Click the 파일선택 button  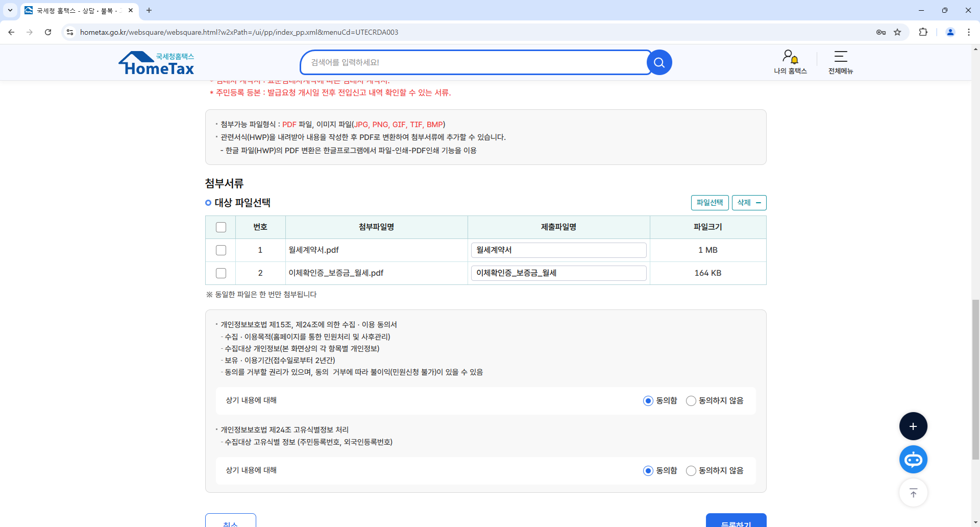tap(709, 203)
